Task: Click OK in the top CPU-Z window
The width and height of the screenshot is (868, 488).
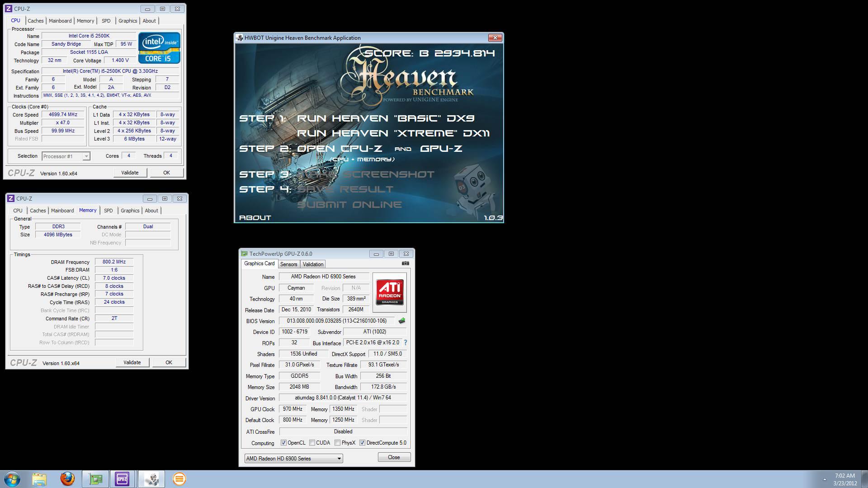Action: [x=166, y=173]
